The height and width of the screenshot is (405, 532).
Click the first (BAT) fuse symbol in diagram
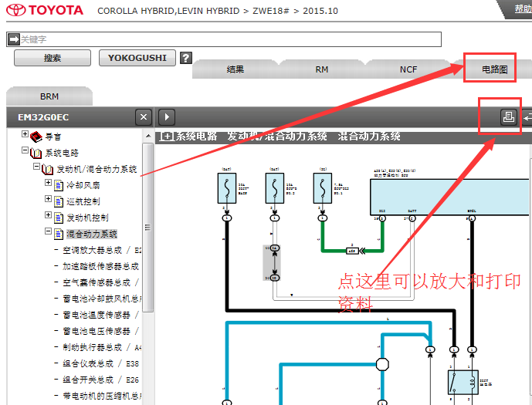point(227,188)
